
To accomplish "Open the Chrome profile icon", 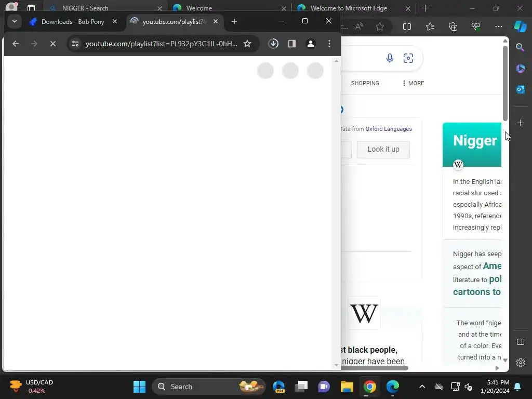I will (311, 44).
